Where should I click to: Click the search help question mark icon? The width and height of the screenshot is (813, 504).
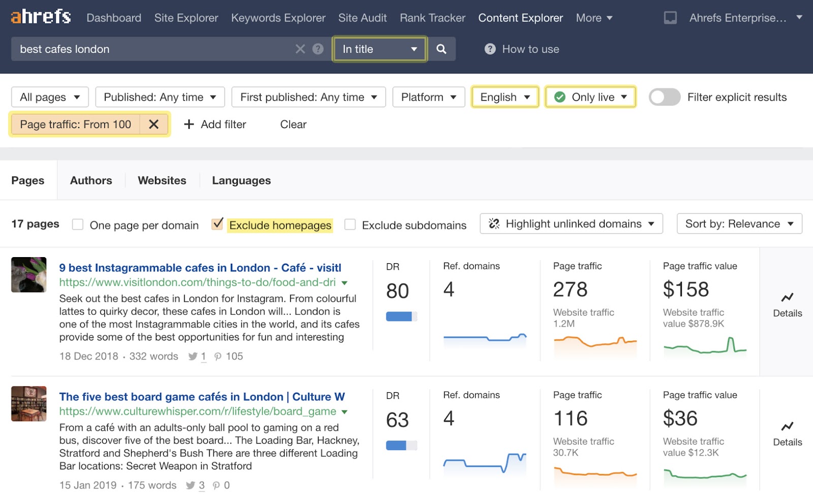[x=318, y=49]
